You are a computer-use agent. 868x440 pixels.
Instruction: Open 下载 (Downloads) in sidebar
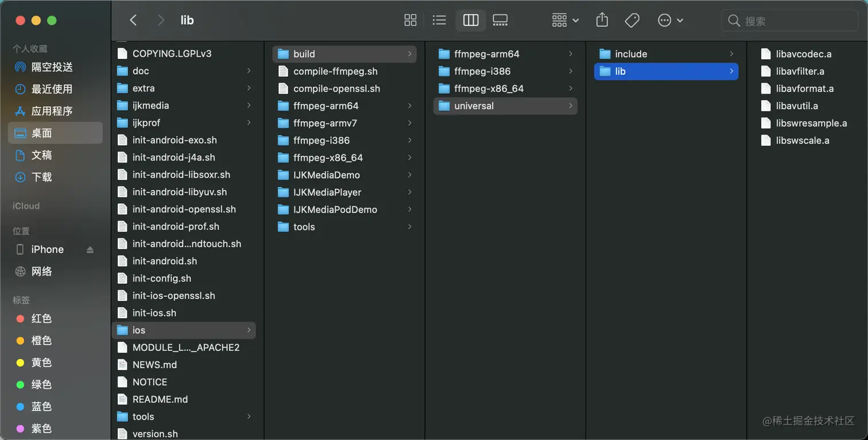tap(55, 177)
